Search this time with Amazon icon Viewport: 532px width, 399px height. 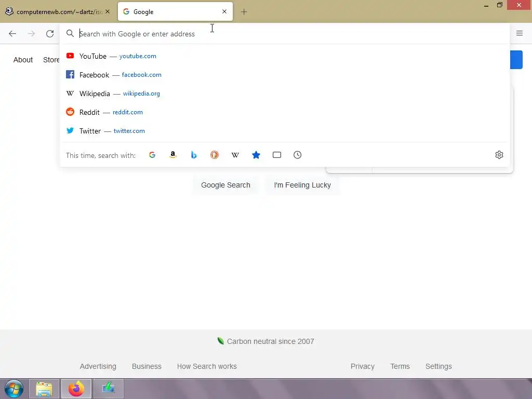[172, 155]
